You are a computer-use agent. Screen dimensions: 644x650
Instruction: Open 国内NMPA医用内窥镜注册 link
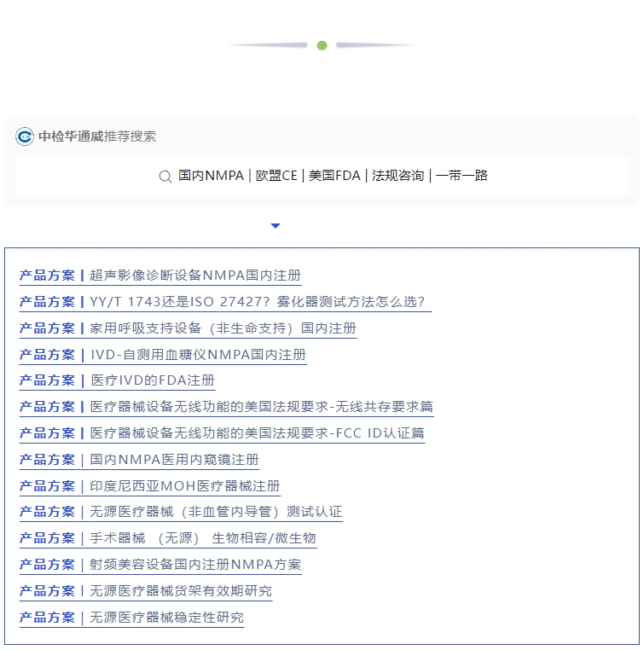click(x=174, y=460)
